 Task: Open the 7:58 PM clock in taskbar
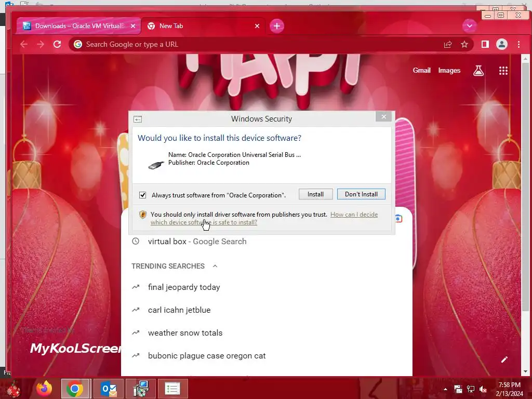point(509,389)
